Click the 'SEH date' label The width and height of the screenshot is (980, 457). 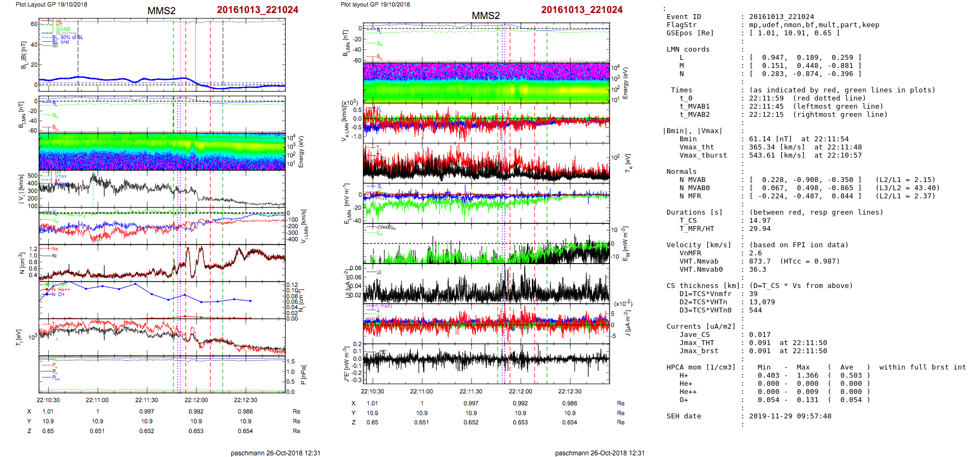click(683, 416)
